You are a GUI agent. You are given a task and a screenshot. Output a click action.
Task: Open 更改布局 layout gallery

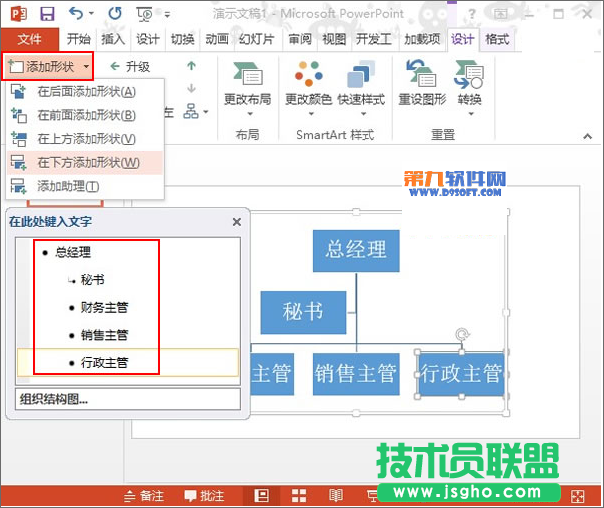[x=248, y=89]
